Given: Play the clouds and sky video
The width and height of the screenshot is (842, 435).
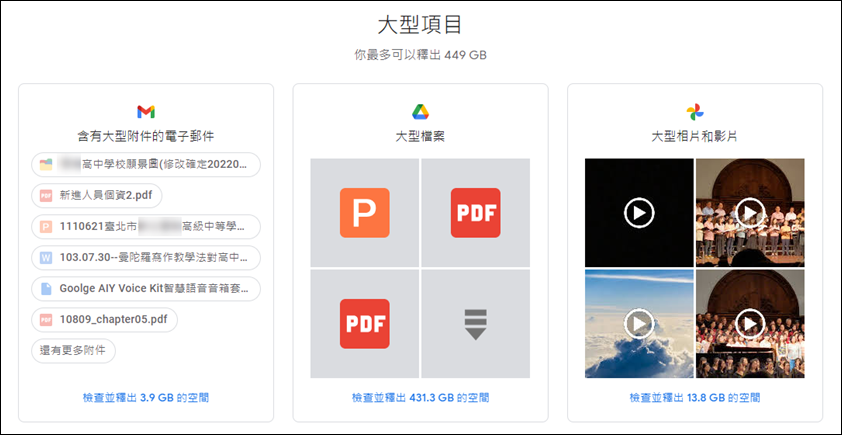Looking at the screenshot, I should point(639,324).
